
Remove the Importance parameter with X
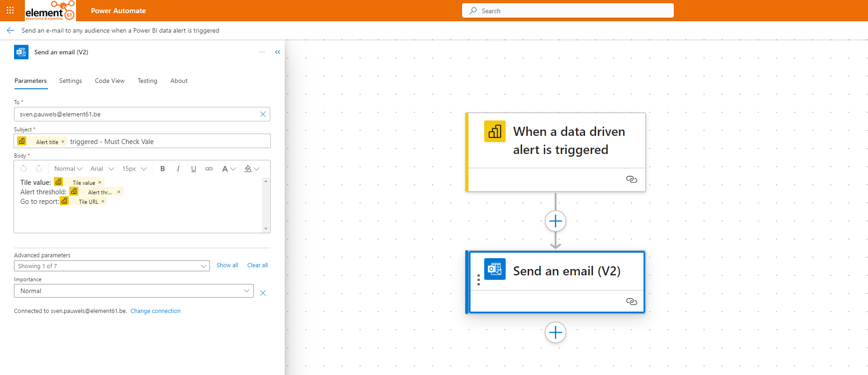pos(263,293)
